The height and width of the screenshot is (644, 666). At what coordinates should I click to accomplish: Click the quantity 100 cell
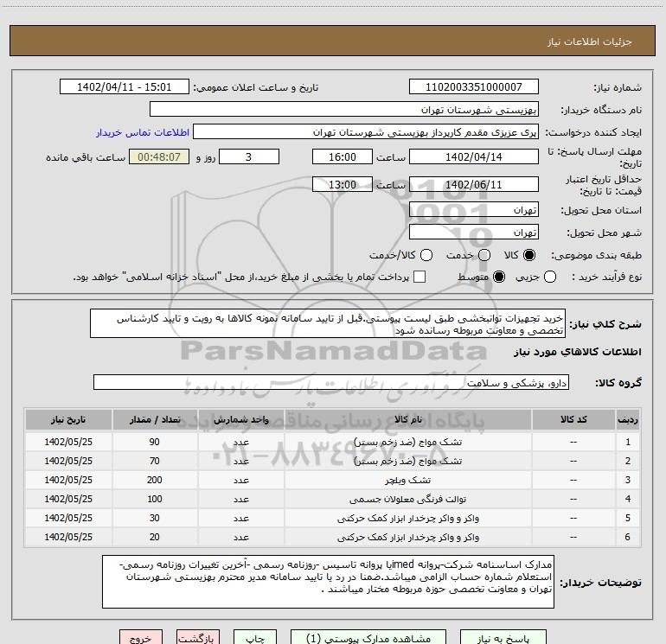[155, 500]
